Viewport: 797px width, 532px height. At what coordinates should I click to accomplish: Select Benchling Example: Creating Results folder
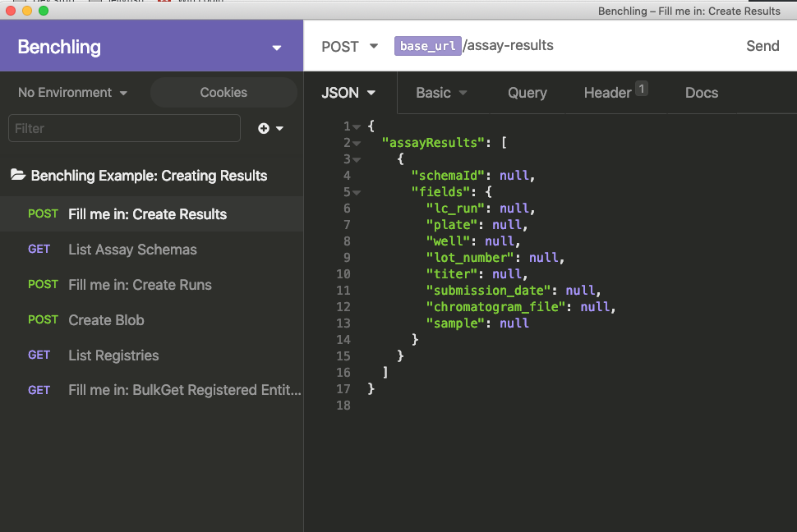pos(149,176)
